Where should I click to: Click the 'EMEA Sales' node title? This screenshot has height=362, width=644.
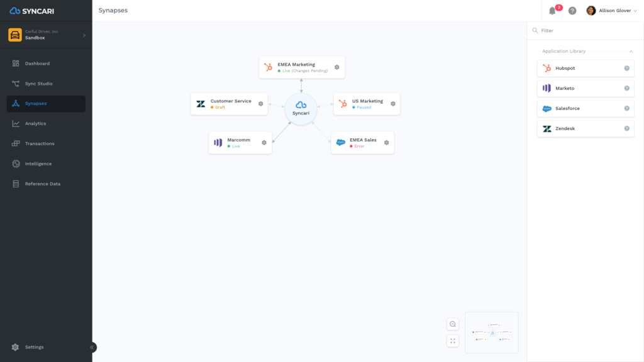[x=363, y=140]
